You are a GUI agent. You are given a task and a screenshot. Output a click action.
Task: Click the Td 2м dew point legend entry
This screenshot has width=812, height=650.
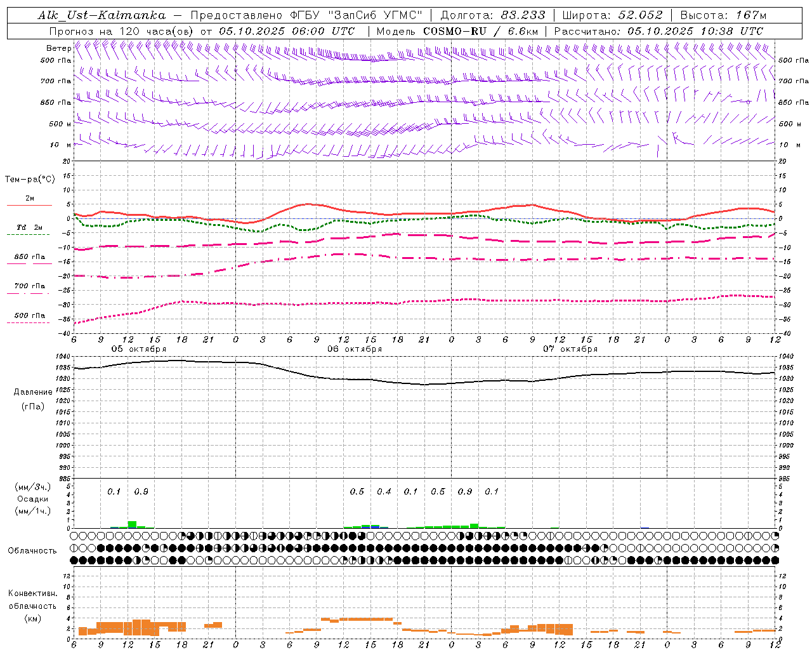pyautogui.click(x=29, y=227)
